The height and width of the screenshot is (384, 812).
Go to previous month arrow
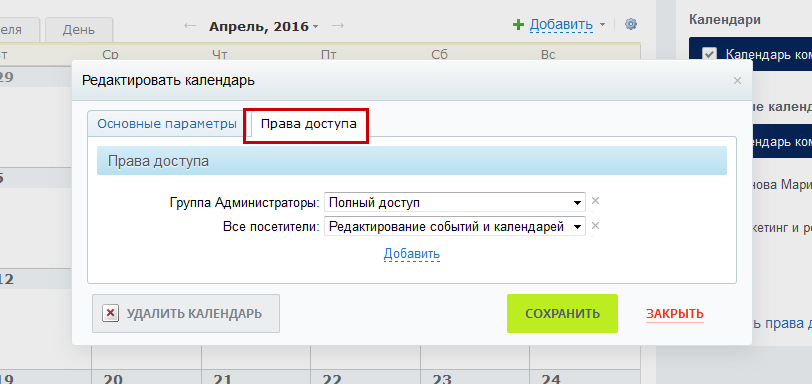190,25
